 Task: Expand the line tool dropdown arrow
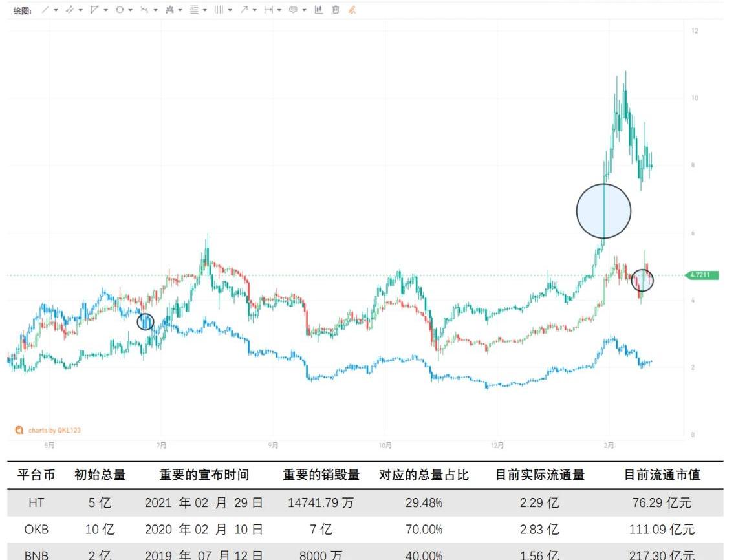point(56,10)
